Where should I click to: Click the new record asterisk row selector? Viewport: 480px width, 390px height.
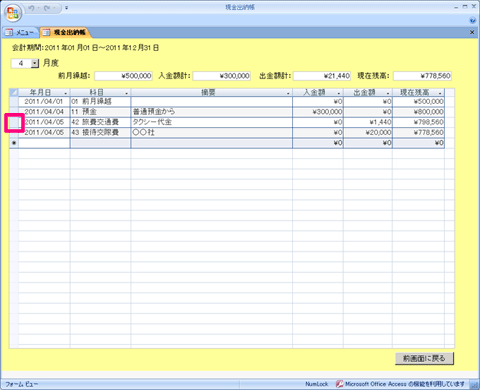(14, 143)
